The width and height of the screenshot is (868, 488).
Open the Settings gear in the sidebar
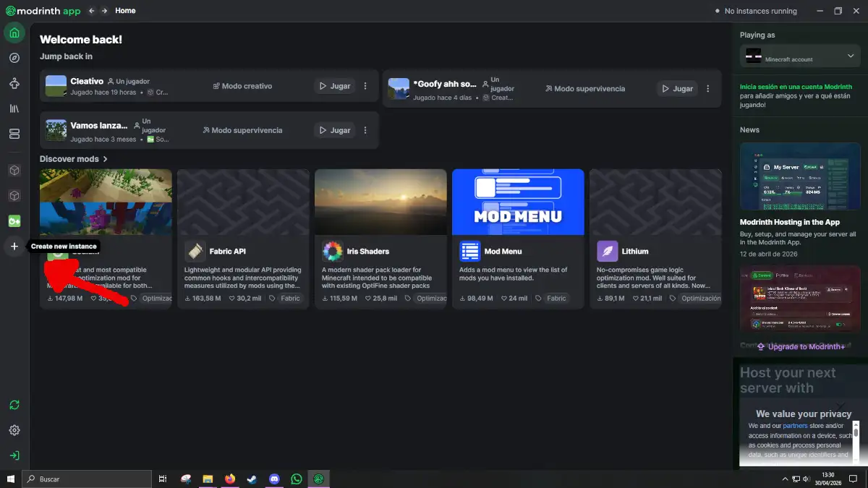pyautogui.click(x=14, y=430)
